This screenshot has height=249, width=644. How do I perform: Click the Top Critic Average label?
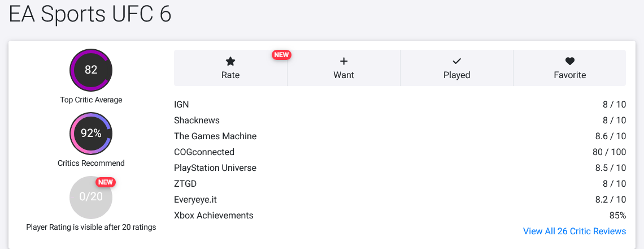(91, 100)
